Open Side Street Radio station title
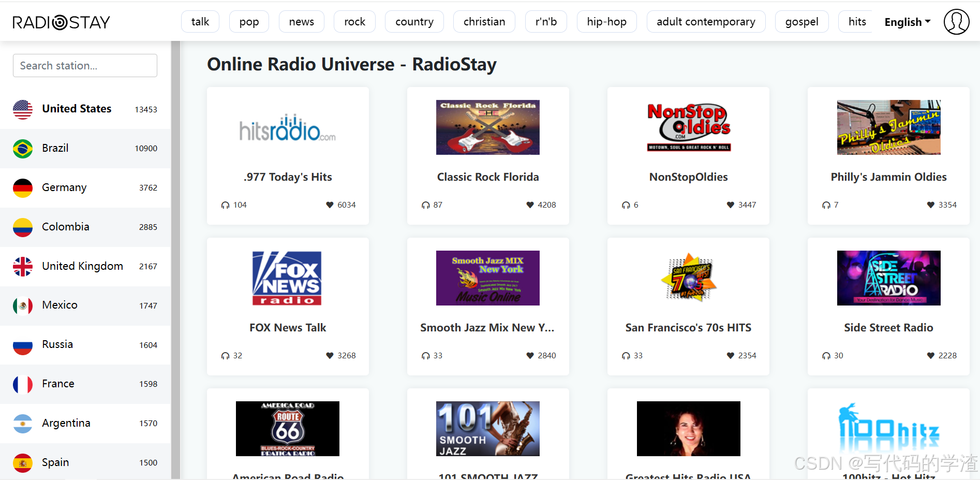 [888, 328]
